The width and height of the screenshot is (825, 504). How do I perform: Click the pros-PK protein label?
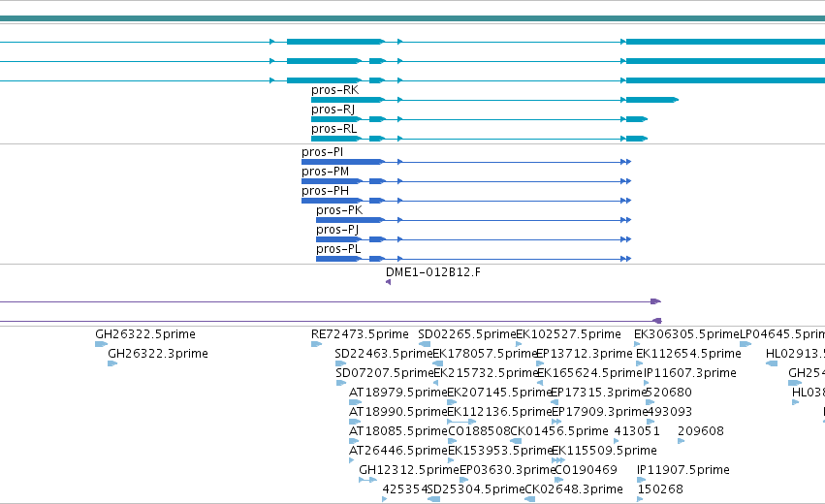(339, 210)
